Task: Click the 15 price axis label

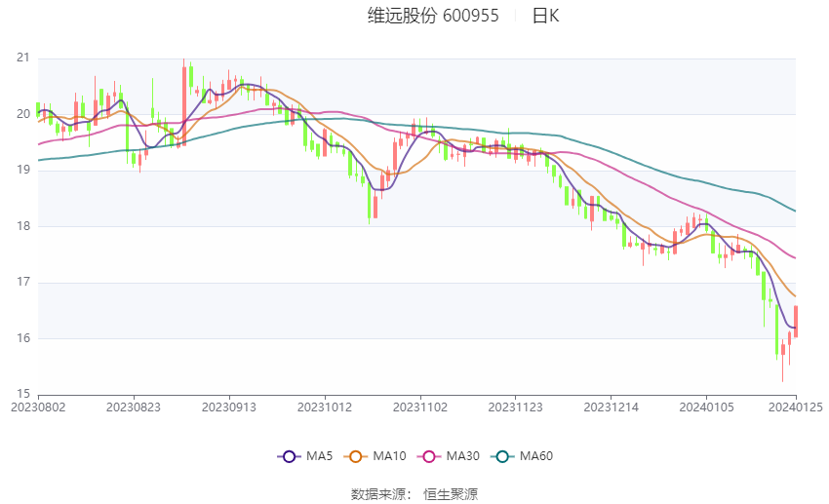Action: 23,394
